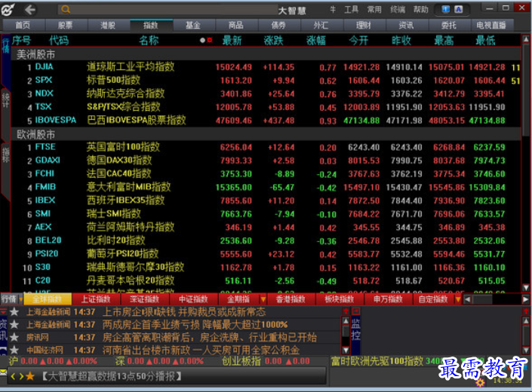The image size is (532, 392).
Task: Click the blue A icon in title bar
Action: click(x=459, y=10)
